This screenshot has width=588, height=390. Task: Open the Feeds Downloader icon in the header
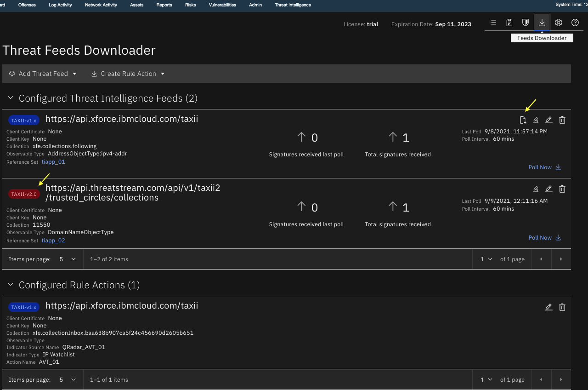click(542, 22)
